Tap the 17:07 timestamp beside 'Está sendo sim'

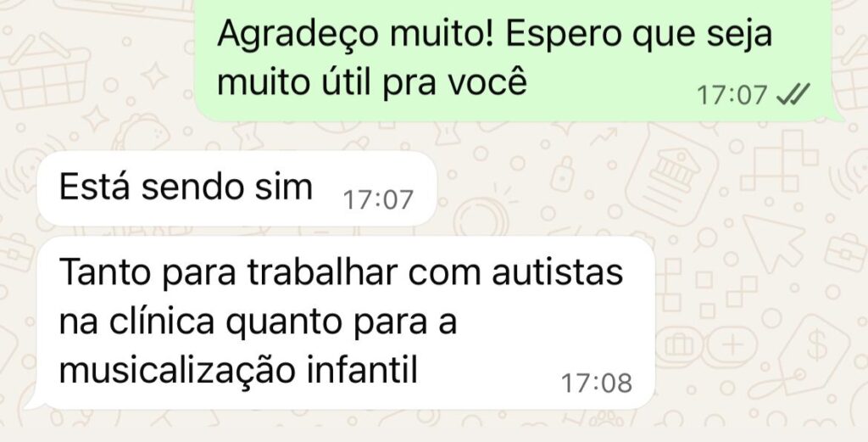[379, 199]
